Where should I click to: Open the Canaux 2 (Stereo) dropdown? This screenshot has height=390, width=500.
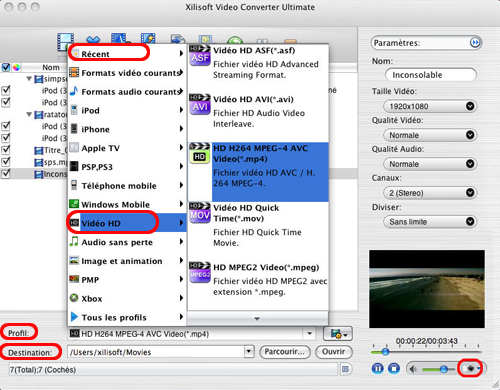[430, 193]
